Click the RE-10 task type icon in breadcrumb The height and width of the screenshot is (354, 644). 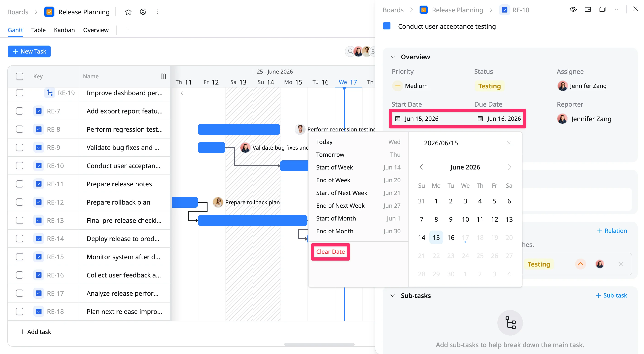click(x=504, y=10)
